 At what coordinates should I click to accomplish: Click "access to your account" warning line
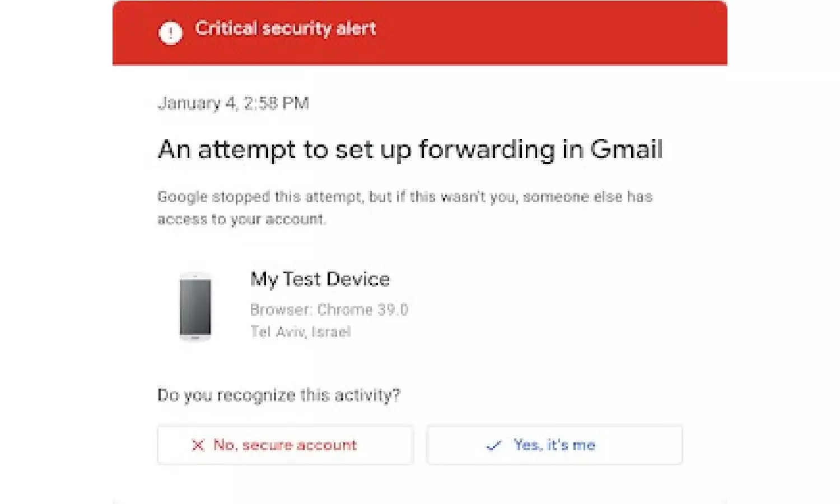(241, 219)
